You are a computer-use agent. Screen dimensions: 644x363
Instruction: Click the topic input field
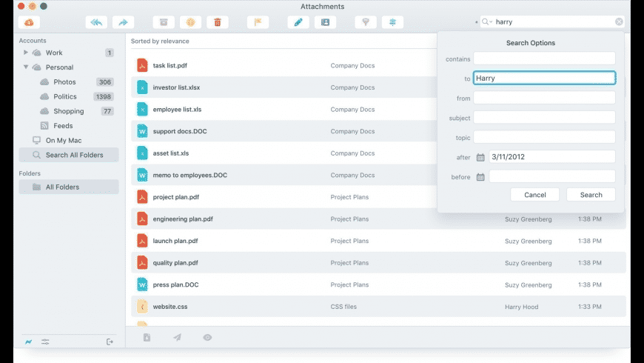[x=544, y=137]
